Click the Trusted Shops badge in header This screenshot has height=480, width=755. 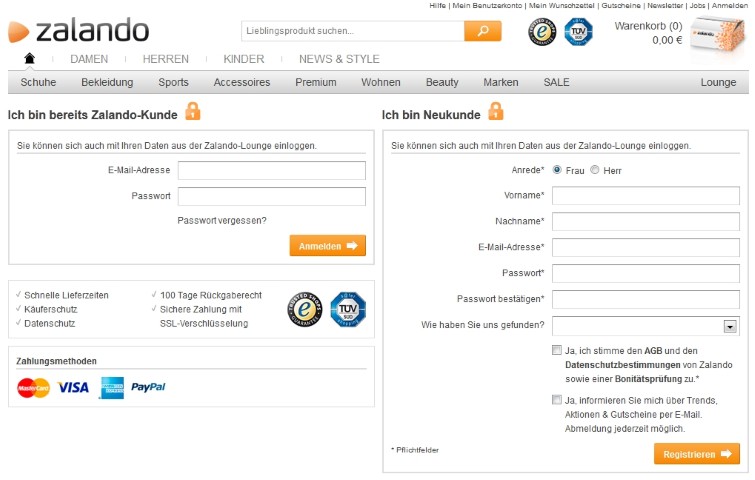[542, 32]
